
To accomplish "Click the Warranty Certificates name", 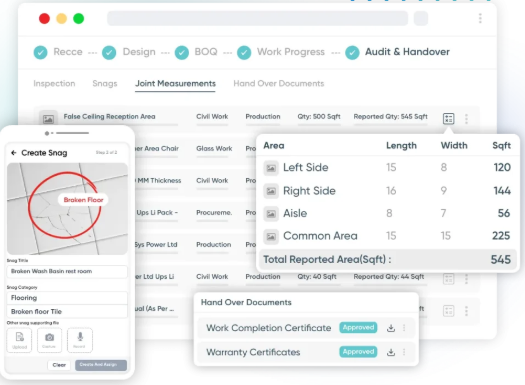I will pos(253,352).
